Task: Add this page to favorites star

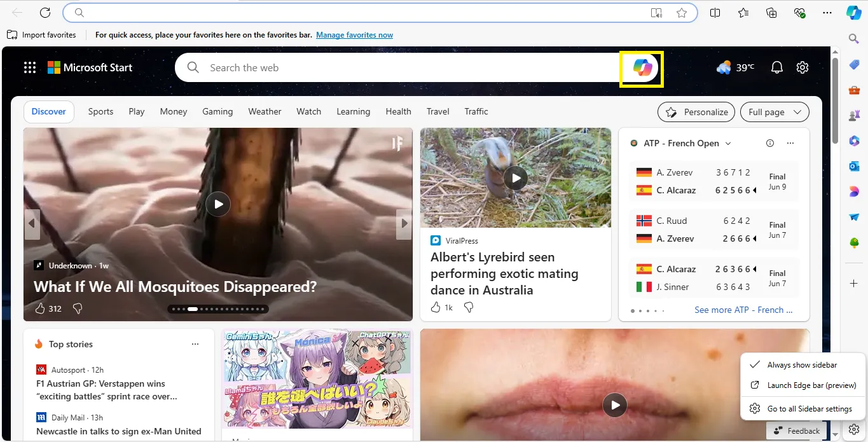Action: pyautogui.click(x=682, y=13)
